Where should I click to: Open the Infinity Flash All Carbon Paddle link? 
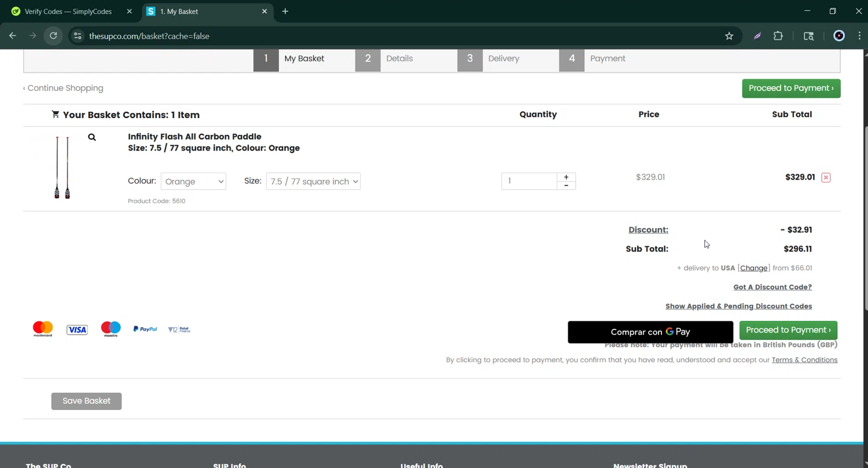[x=194, y=137]
